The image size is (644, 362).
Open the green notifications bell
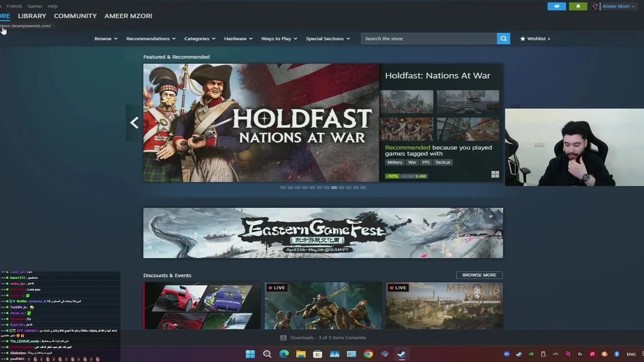(x=578, y=7)
